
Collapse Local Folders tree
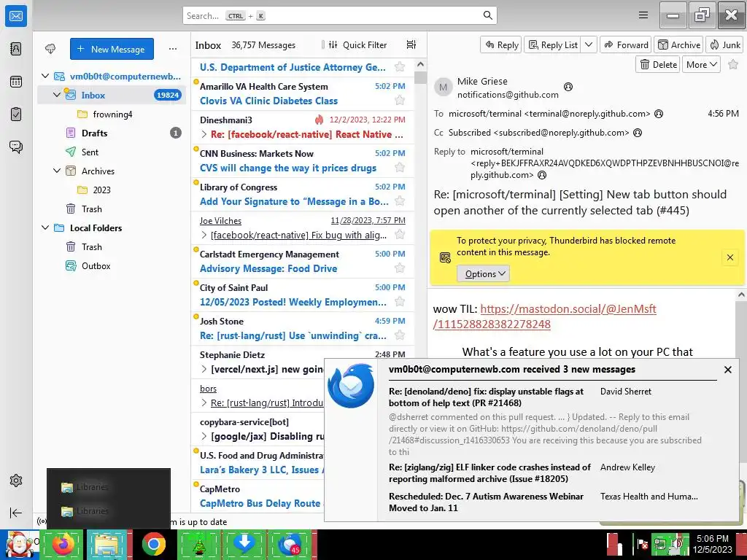tap(45, 227)
